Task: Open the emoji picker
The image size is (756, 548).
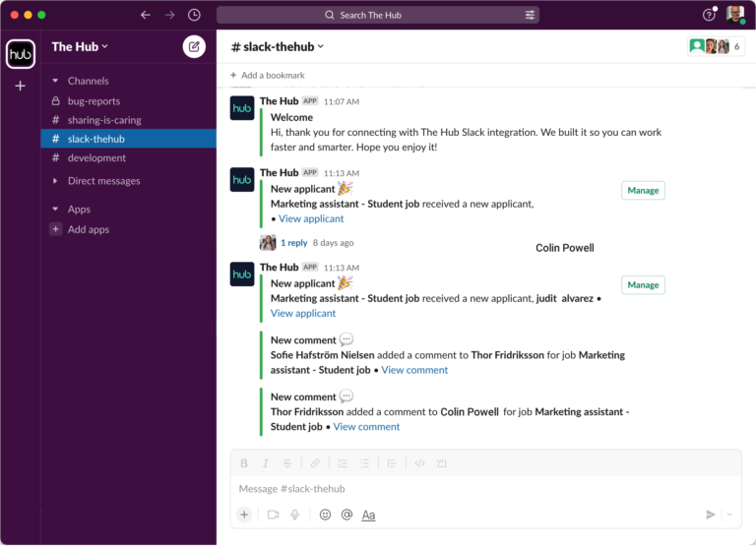Action: 326,515
